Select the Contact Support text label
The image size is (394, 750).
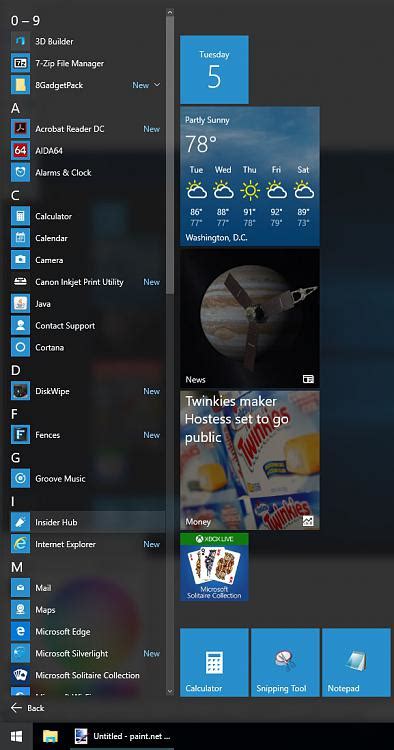tap(65, 326)
